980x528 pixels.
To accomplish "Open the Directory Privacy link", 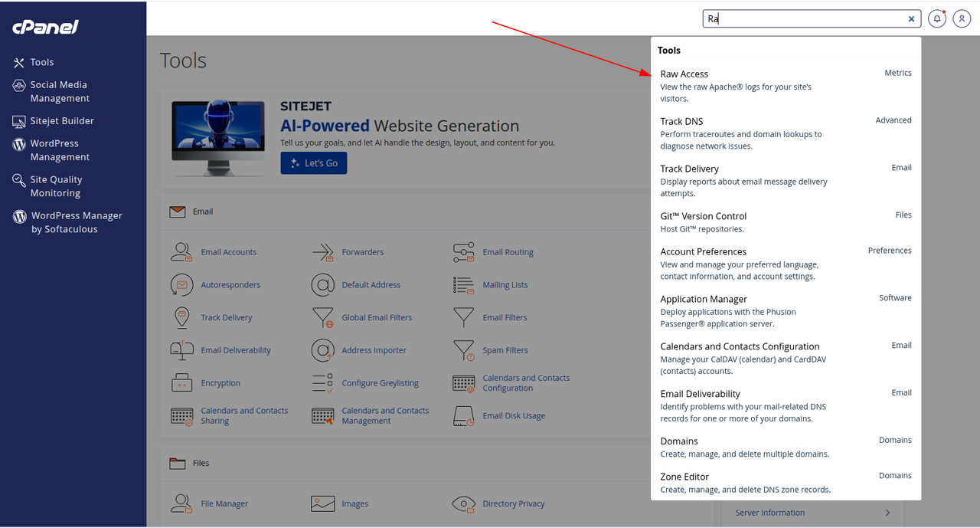I will (514, 503).
